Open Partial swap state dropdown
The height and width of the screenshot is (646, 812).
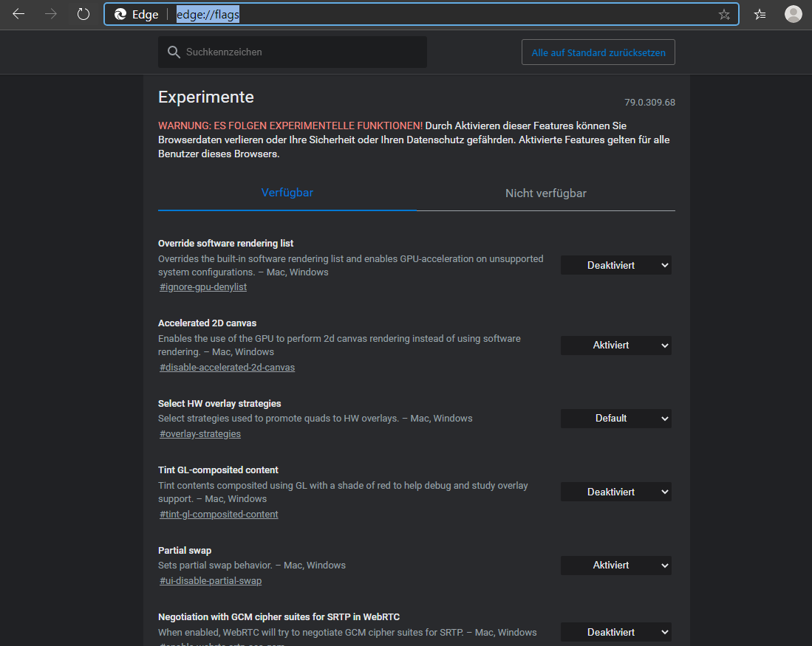coord(615,565)
